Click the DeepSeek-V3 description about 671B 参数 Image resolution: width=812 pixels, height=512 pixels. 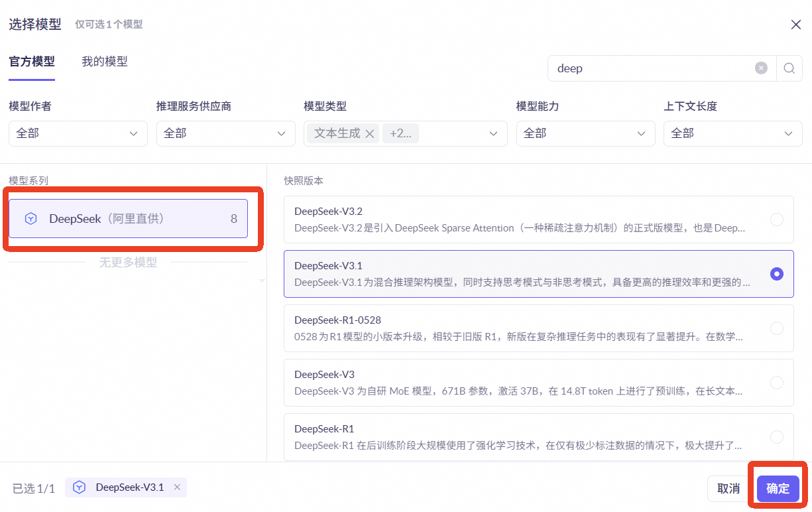[519, 391]
